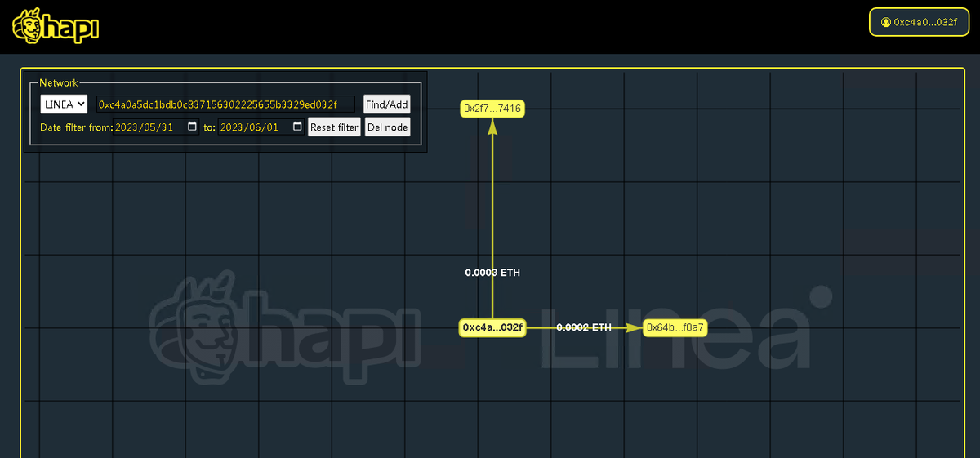
Task: Open the LINEA network dropdown
Action: point(65,104)
